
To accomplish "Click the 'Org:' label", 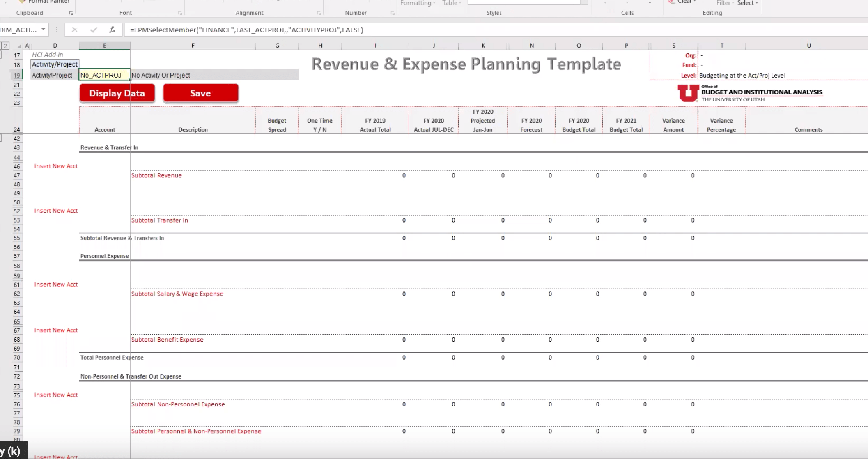I will [691, 55].
